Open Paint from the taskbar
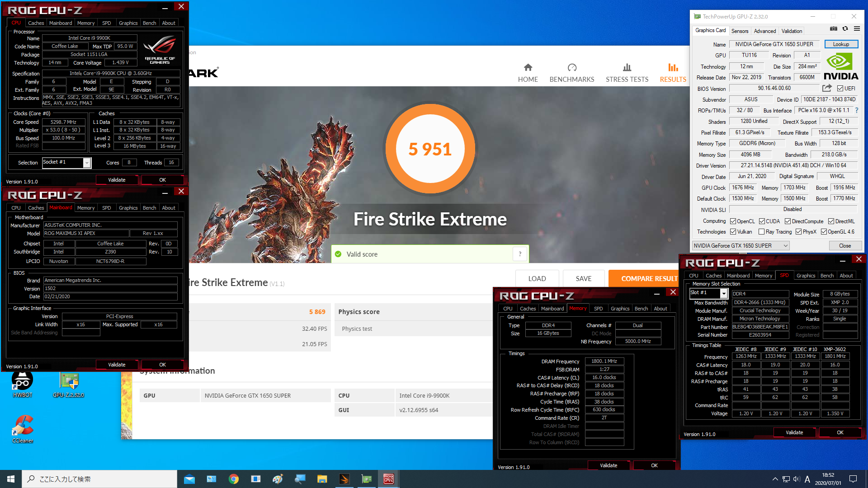Image resolution: width=868 pixels, height=488 pixels. click(x=278, y=479)
